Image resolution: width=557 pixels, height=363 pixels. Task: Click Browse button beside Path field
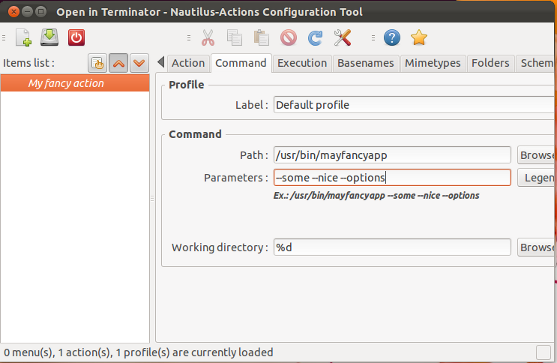[x=536, y=155]
